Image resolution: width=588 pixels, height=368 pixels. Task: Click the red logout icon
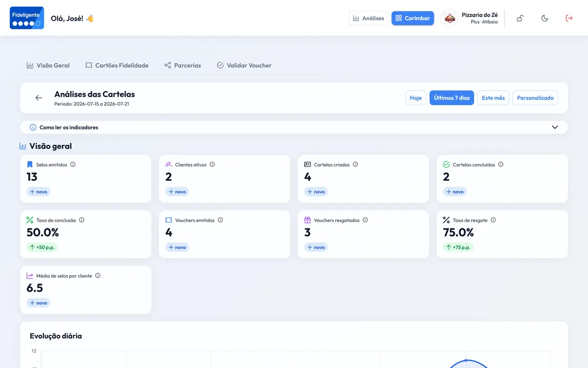[x=569, y=18]
